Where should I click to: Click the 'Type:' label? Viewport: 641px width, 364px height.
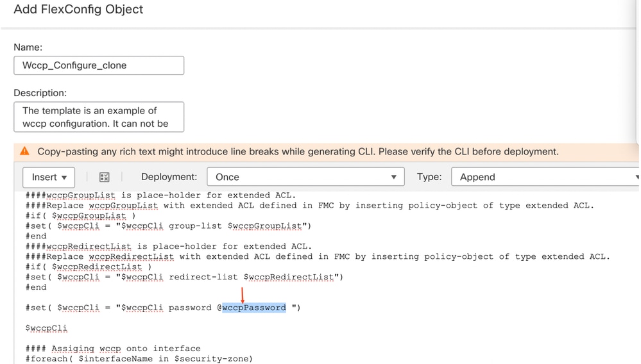coord(429,177)
